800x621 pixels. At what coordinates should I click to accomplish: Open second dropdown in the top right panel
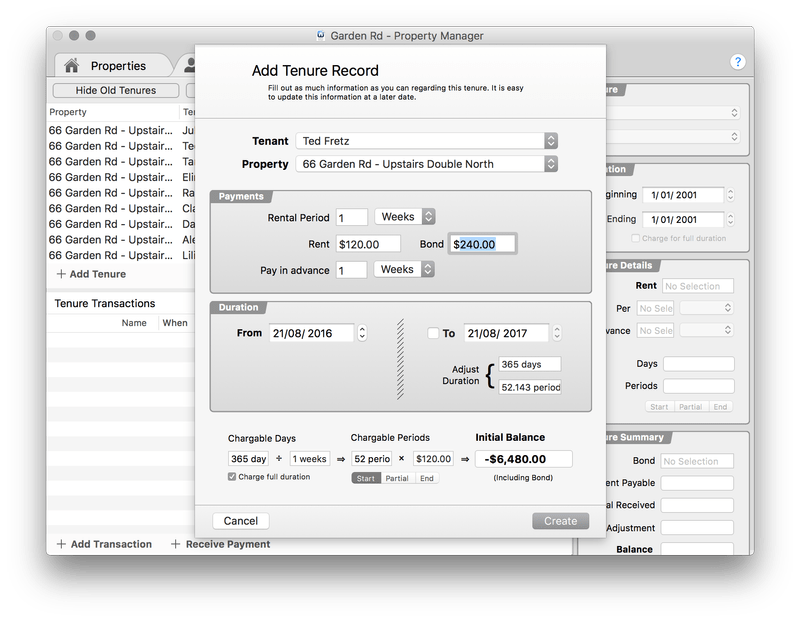673,136
